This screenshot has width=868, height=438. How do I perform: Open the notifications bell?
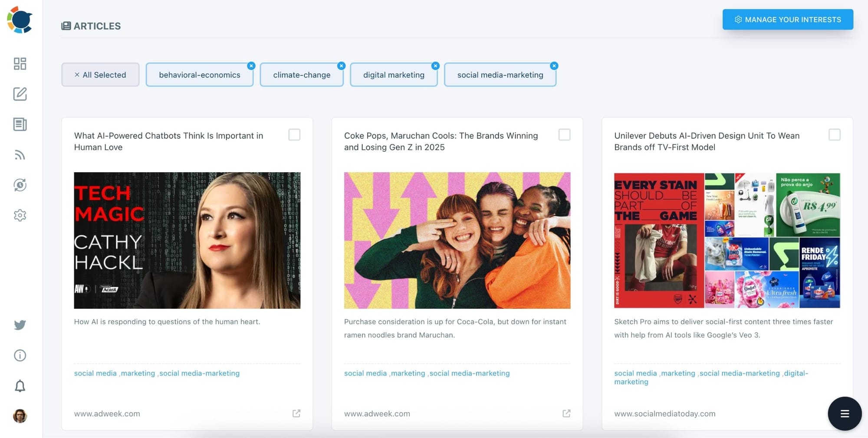click(20, 386)
